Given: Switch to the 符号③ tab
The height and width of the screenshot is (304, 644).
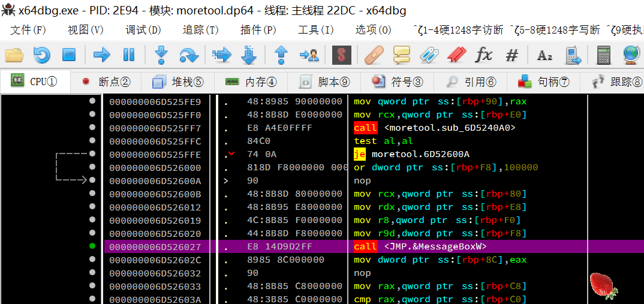Looking at the screenshot, I should point(398,82).
